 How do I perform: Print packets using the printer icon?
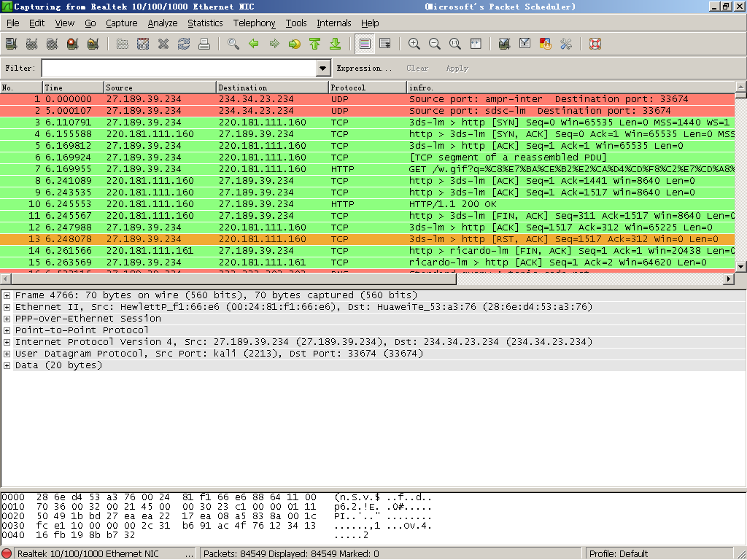click(204, 44)
